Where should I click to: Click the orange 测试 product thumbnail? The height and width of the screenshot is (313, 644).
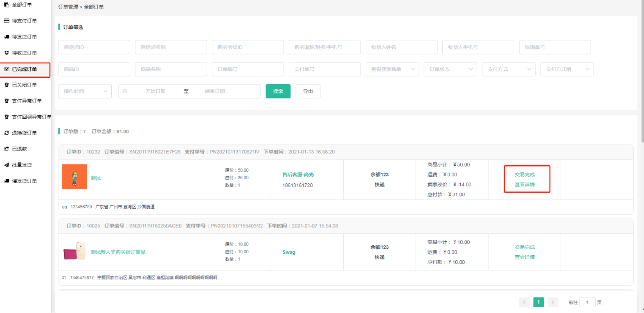[74, 177]
